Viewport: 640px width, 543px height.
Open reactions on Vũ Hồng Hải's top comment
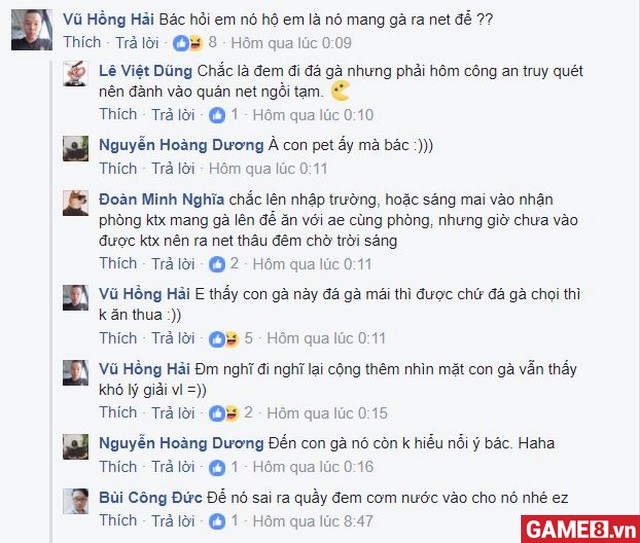tap(188, 43)
